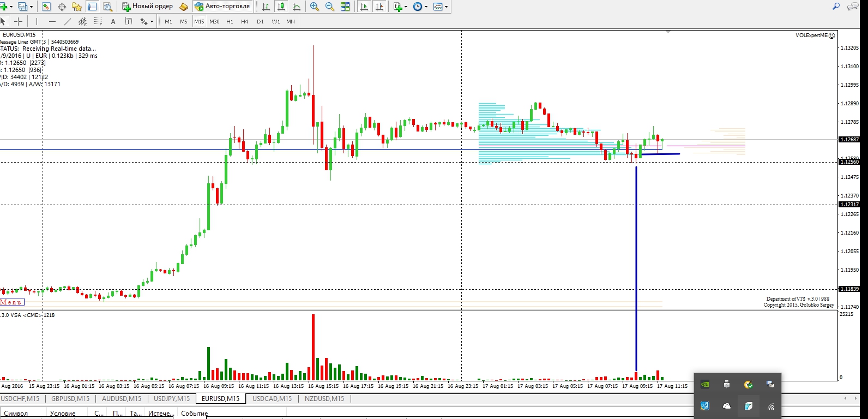Open the Market Watch window icon
The image size is (868, 419).
pos(46,7)
